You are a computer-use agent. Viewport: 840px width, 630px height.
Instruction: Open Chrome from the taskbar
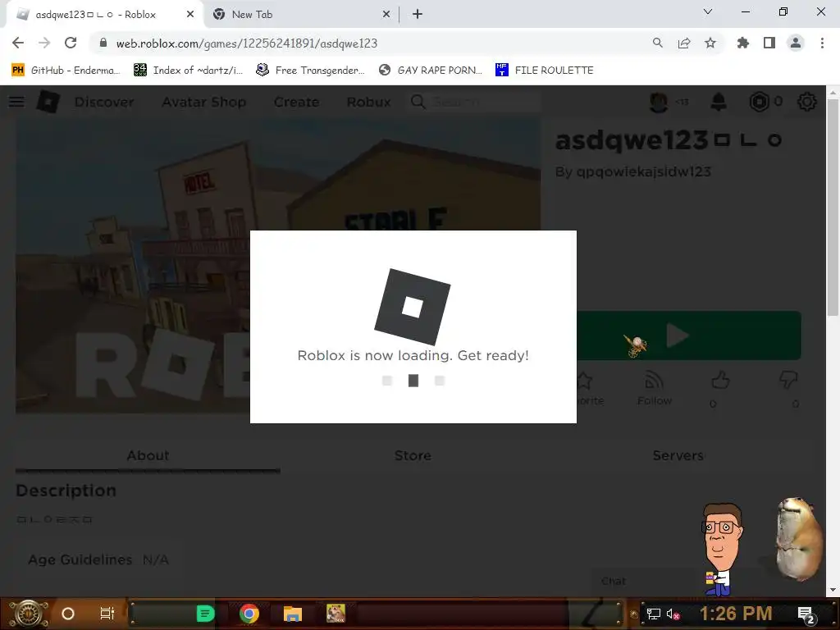249,614
